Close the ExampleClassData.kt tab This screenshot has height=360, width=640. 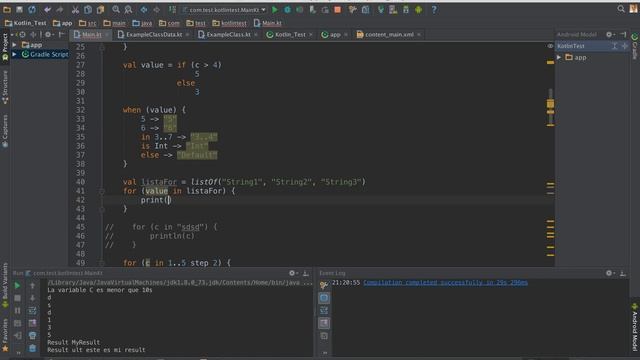coord(188,35)
